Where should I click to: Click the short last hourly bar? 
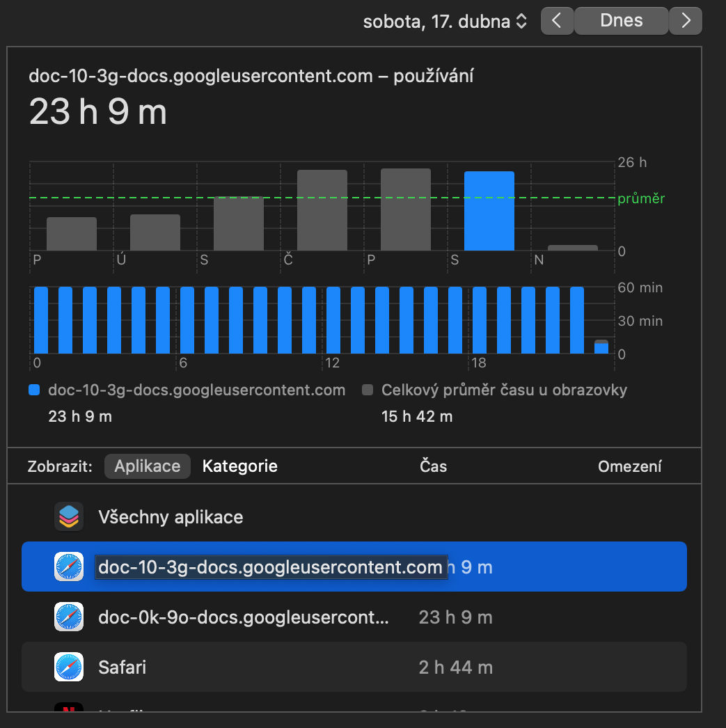point(601,347)
